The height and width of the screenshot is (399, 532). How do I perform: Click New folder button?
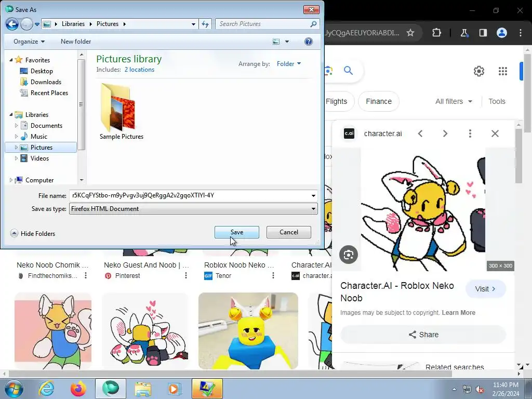[76, 42]
